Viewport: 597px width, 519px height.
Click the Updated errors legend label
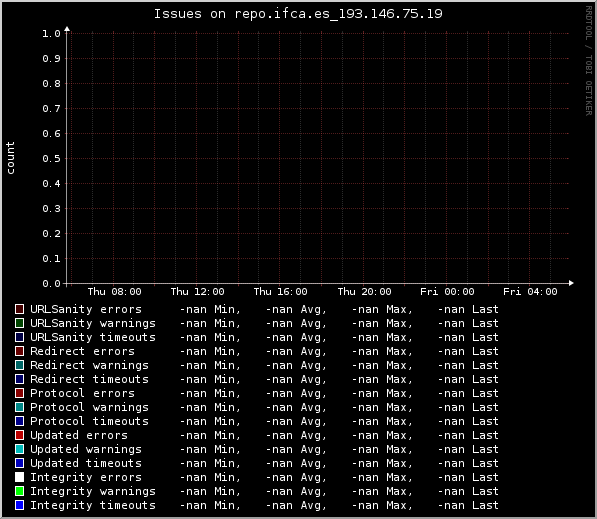[79, 435]
